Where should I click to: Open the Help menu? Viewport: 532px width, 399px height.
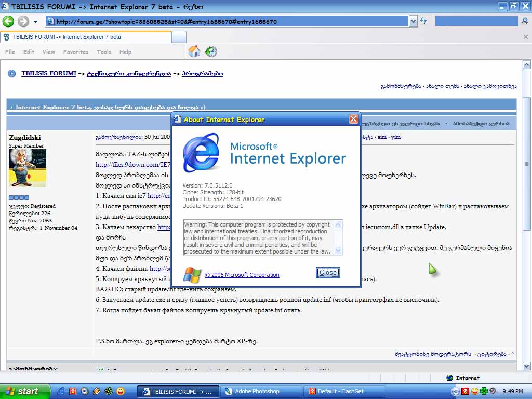125,52
